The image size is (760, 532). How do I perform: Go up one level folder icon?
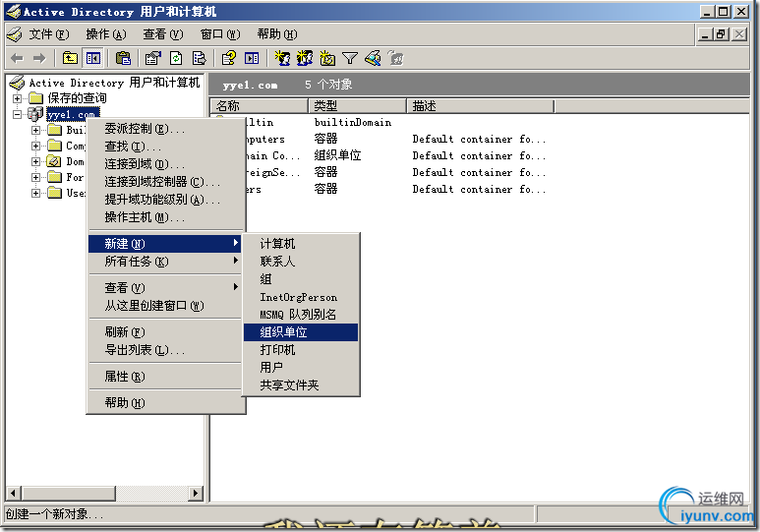pos(70,59)
